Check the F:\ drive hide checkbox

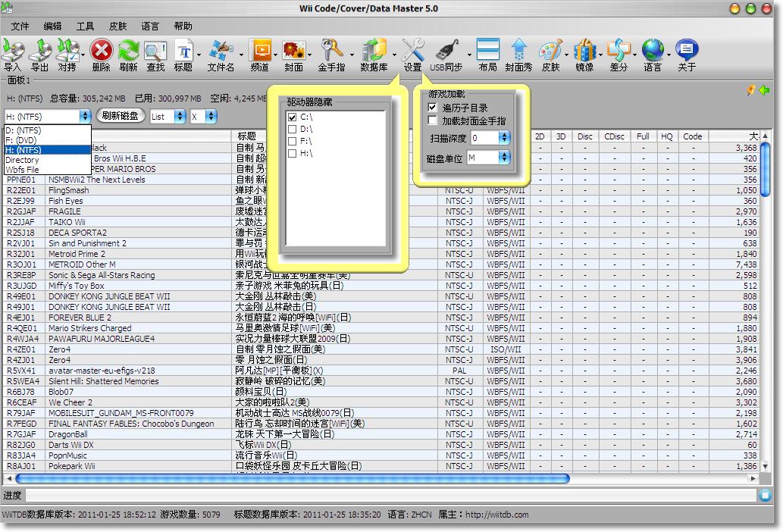coord(292,141)
